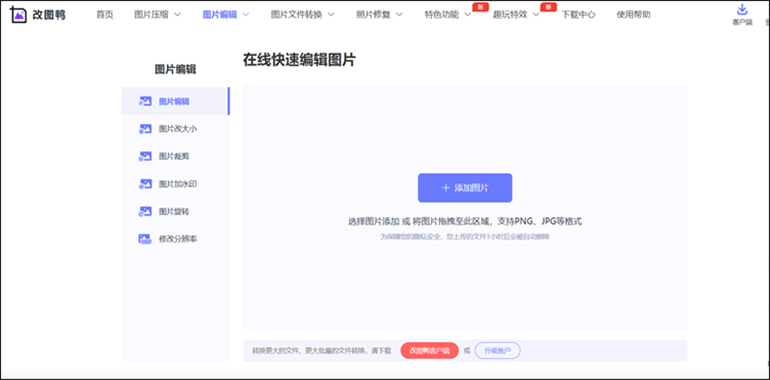Click the 客户端 label under download icon
The image size is (770, 380).
click(742, 22)
